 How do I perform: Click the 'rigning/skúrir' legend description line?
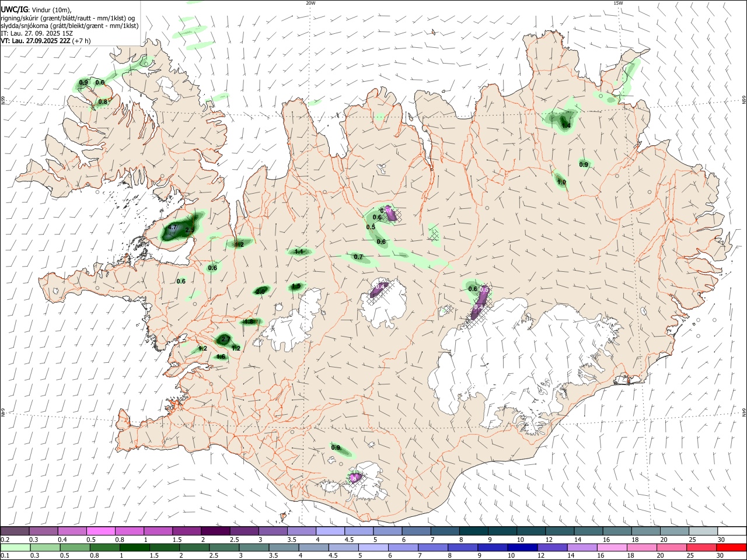[x=68, y=18]
